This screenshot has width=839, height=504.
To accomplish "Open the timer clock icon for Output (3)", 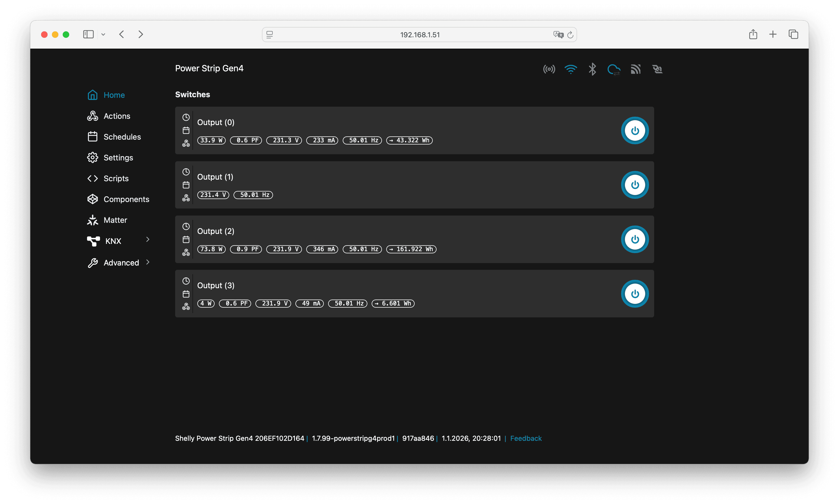I will [186, 281].
